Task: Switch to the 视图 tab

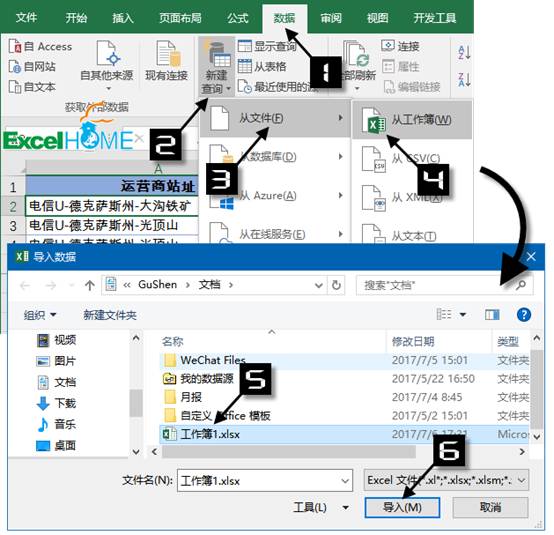Action: click(377, 18)
